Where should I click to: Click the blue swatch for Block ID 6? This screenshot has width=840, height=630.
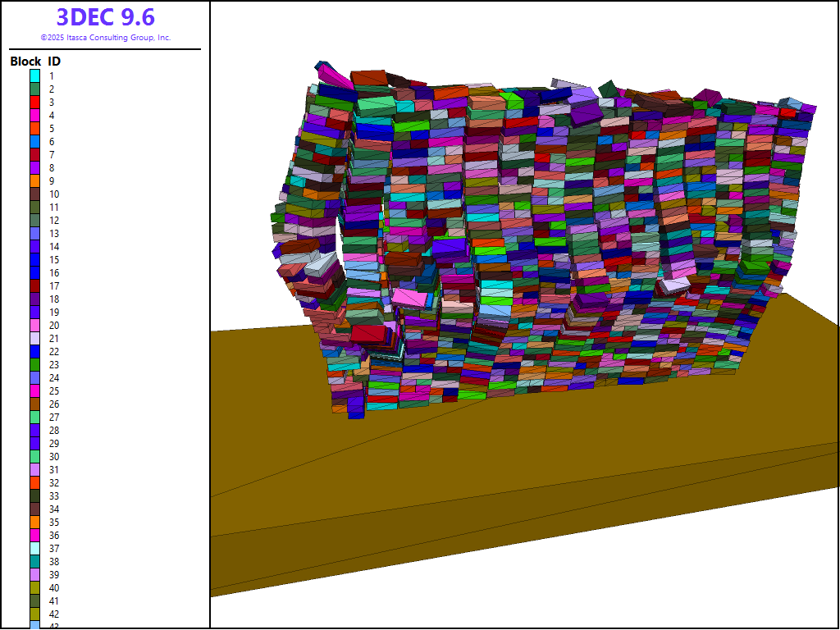35,141
